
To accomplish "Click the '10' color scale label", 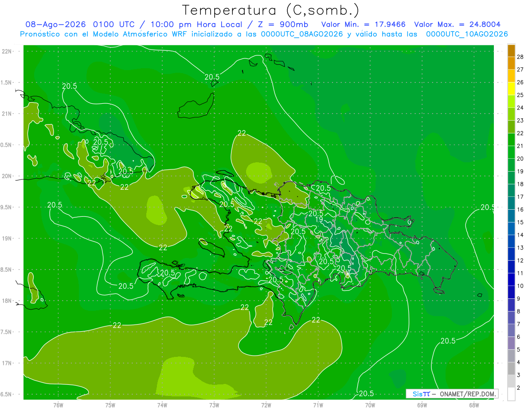I will click(520, 286).
